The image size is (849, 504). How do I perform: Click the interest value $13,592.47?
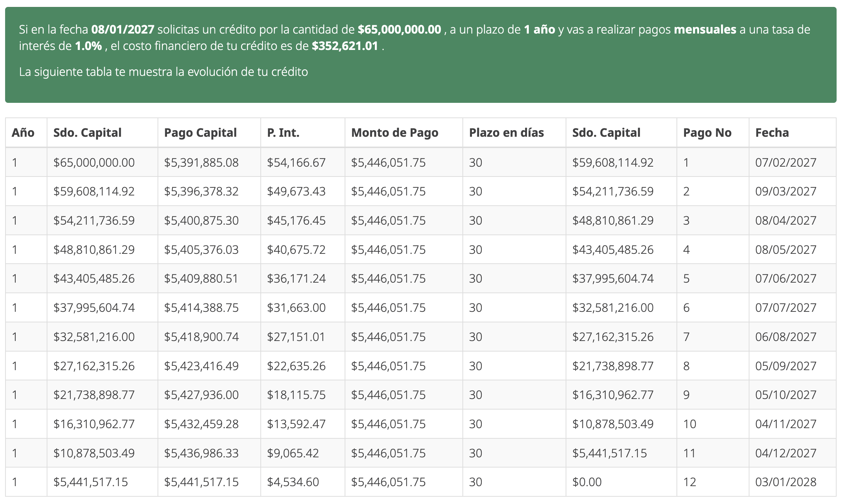[x=296, y=424]
